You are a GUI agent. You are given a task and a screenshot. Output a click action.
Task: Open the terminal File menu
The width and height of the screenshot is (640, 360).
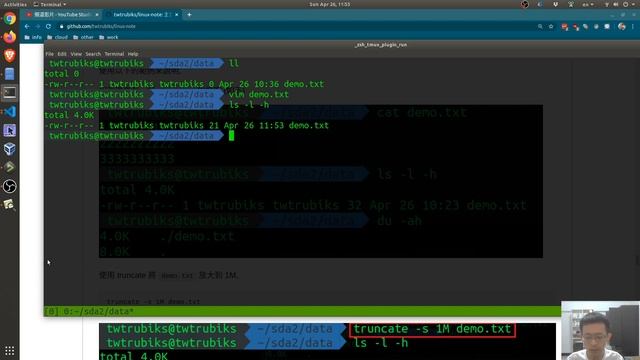click(x=49, y=54)
